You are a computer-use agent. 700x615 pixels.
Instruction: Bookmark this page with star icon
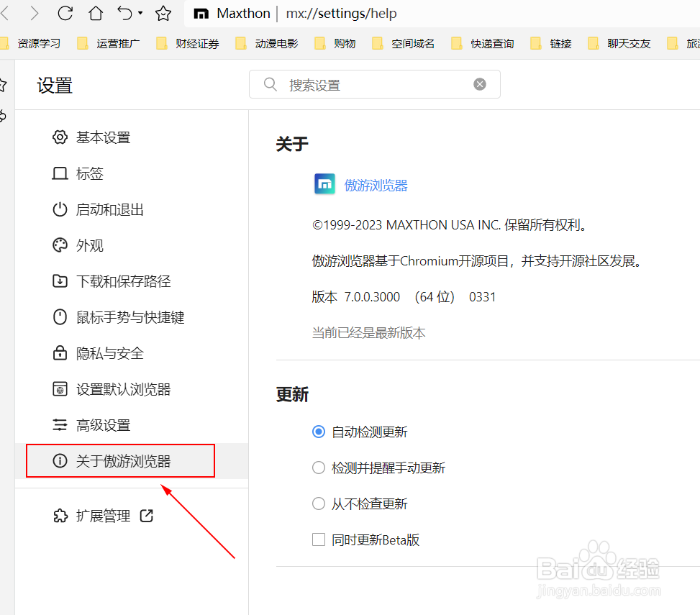[x=163, y=14]
